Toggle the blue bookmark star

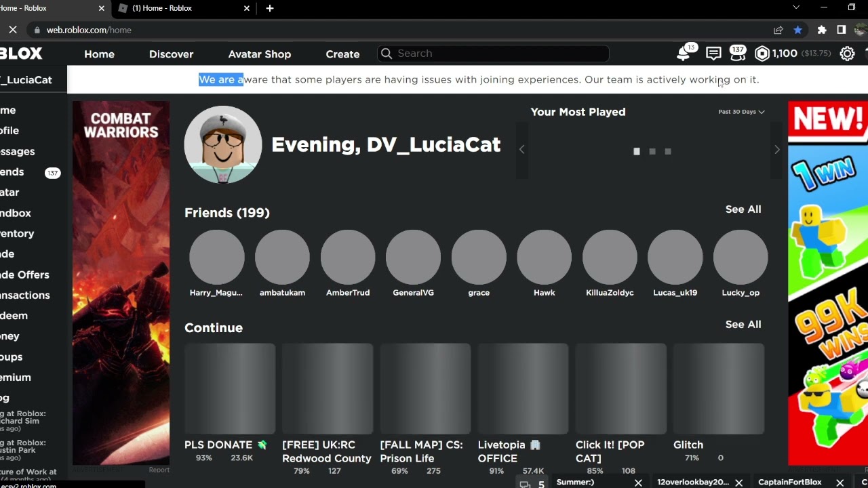coord(798,30)
